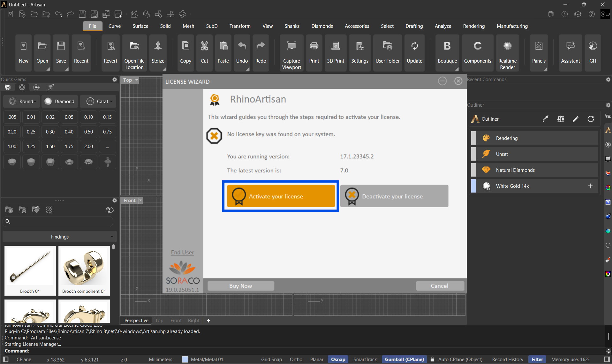Viewport: 612px width, 364px height.
Task: Toggle Record History in status bar
Action: (x=508, y=359)
